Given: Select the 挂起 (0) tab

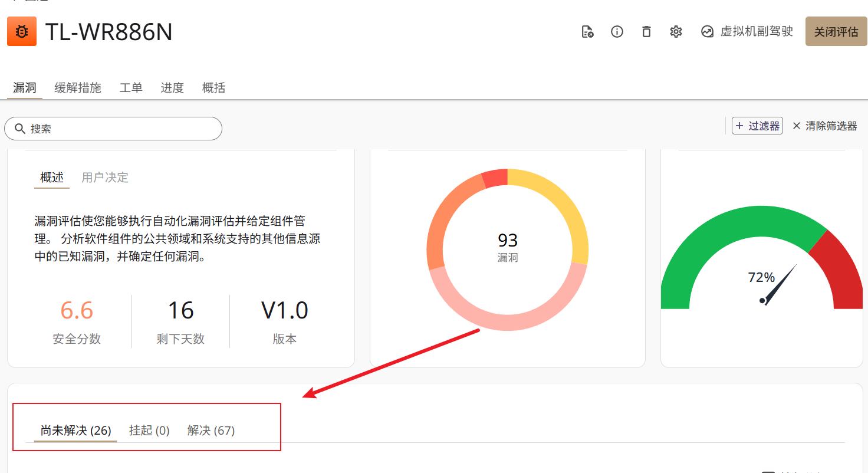Looking at the screenshot, I should click(149, 431).
